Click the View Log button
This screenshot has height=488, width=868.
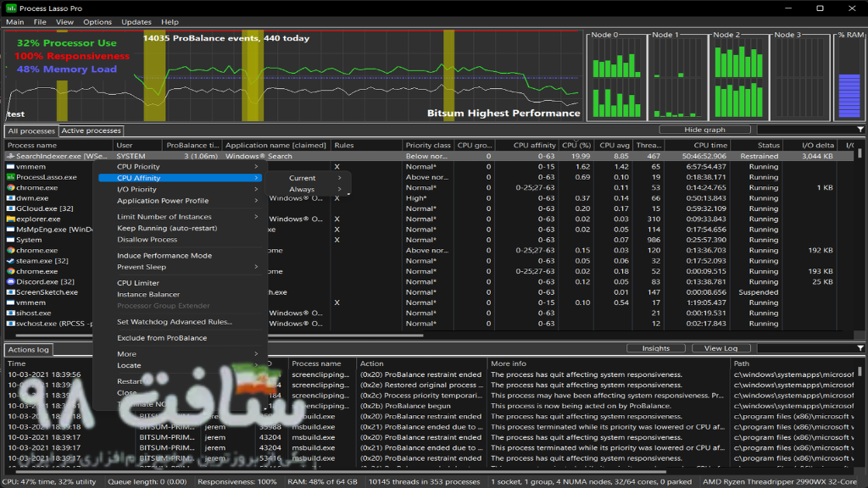[x=721, y=348]
